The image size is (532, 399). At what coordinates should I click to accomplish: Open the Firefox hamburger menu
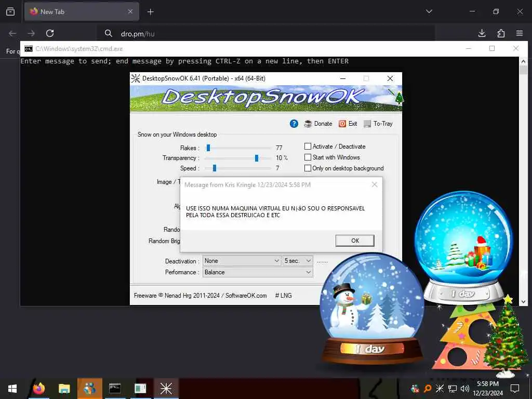(x=520, y=33)
